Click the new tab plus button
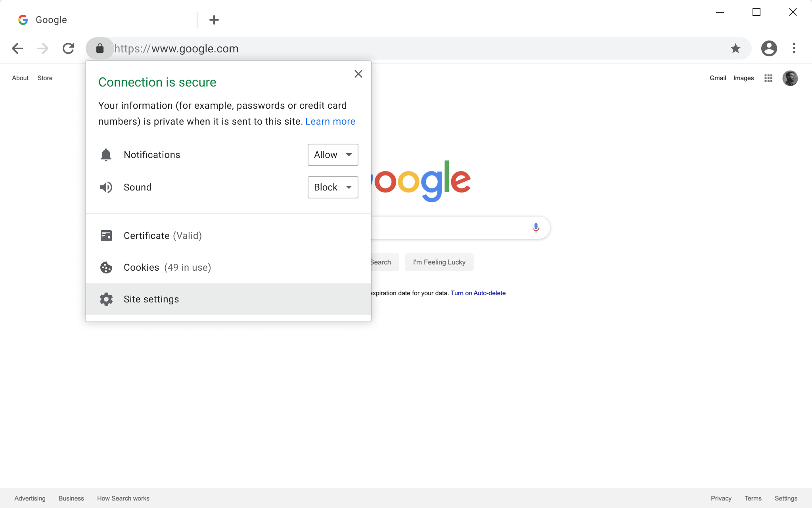Viewport: 812px width, 508px height. coord(214,19)
